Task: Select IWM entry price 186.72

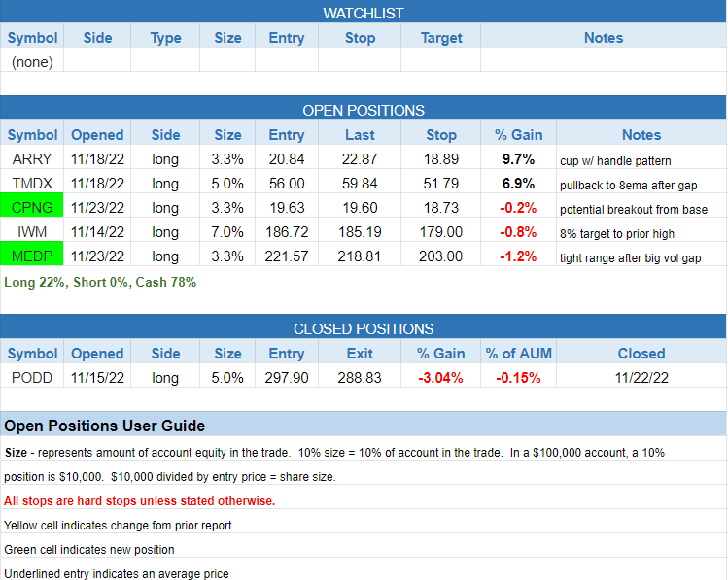Action: pos(287,231)
